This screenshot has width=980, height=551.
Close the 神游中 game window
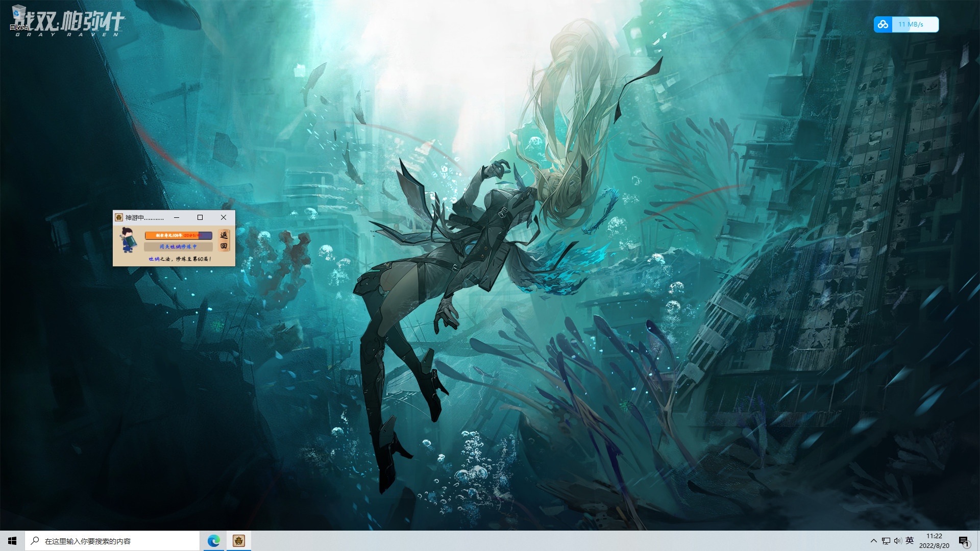(x=224, y=217)
